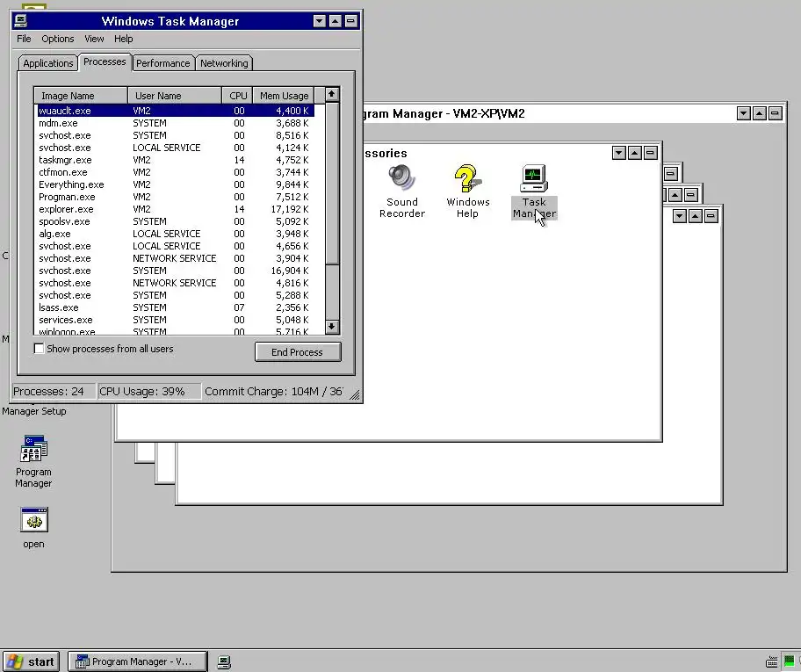801x672 pixels.
Task: Click the Commit Charge status entry
Action: [x=274, y=392]
